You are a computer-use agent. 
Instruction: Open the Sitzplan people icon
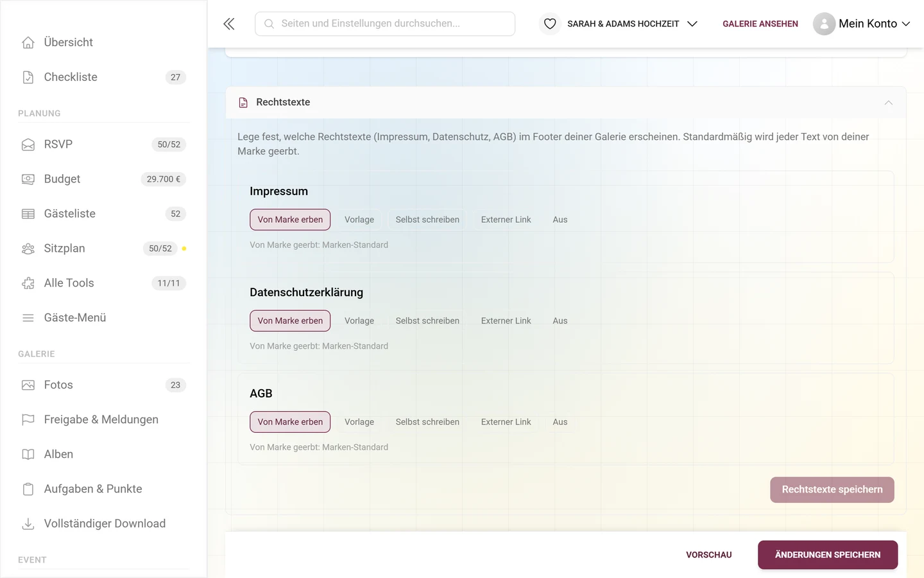coord(28,249)
